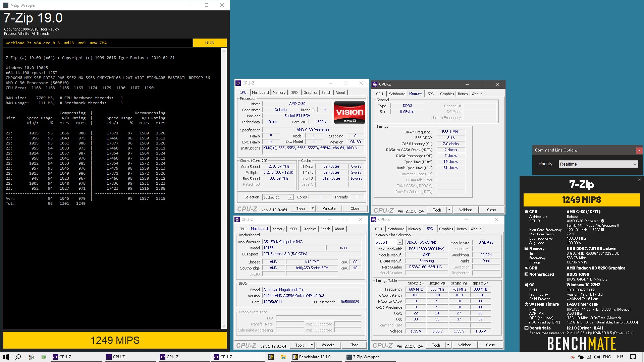The height and width of the screenshot is (362, 644).
Task: Expand Tools arrow in CPU-Z Mainboard tab window
Action: (x=312, y=345)
